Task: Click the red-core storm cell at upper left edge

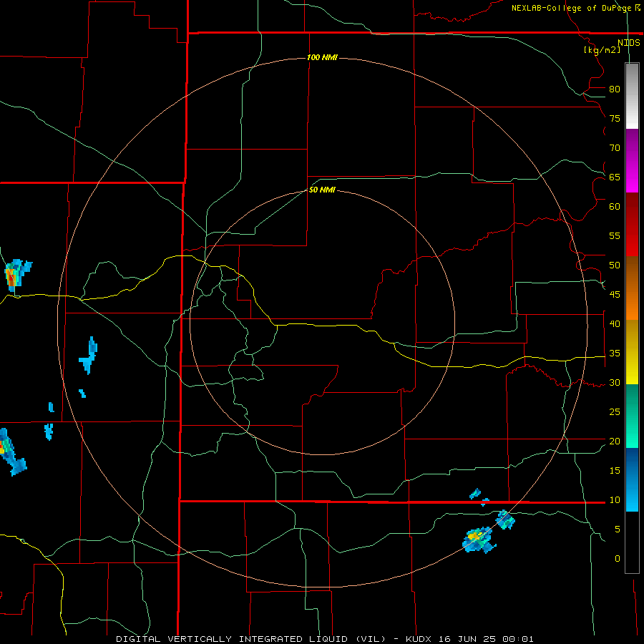Action: coord(16,274)
